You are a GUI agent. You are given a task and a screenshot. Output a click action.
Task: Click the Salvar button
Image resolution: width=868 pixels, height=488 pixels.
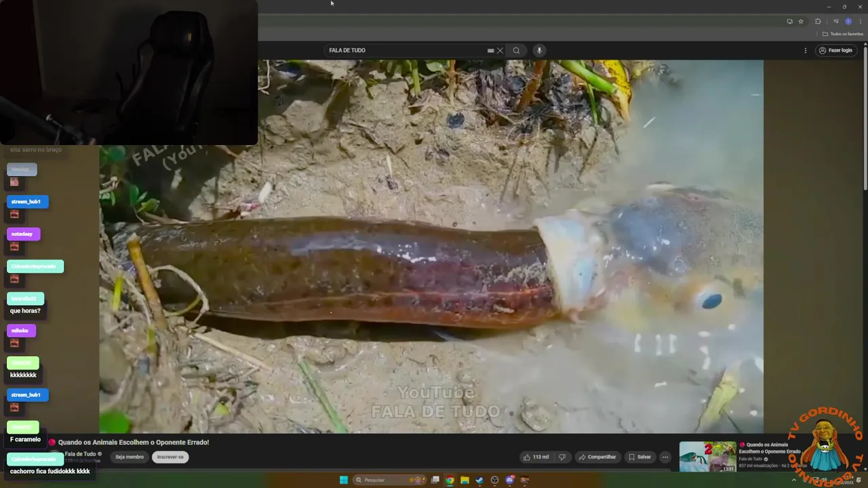tap(639, 457)
